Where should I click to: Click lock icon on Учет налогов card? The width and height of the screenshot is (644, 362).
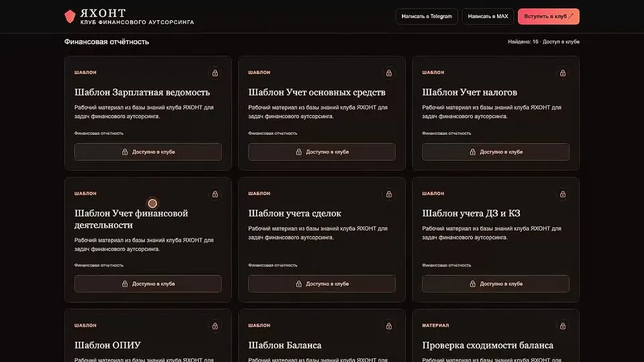point(563,73)
